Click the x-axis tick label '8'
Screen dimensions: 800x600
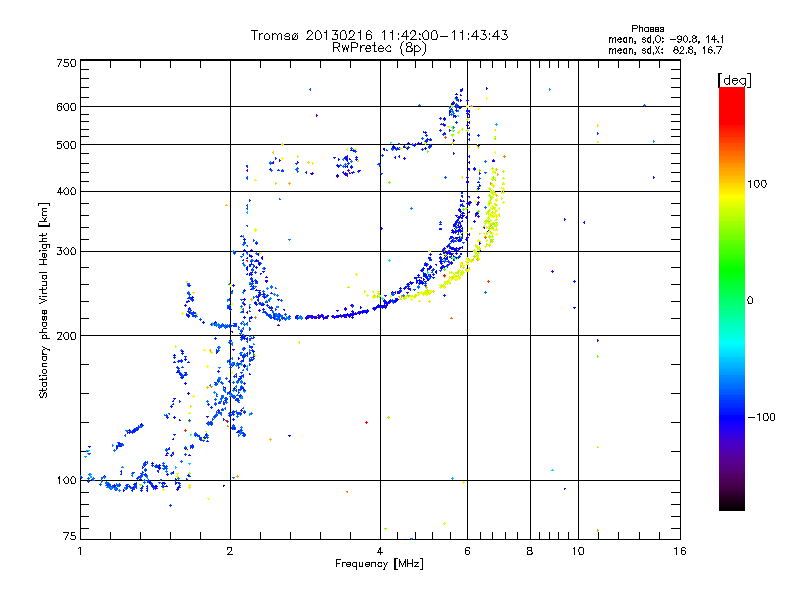pyautogui.click(x=530, y=551)
